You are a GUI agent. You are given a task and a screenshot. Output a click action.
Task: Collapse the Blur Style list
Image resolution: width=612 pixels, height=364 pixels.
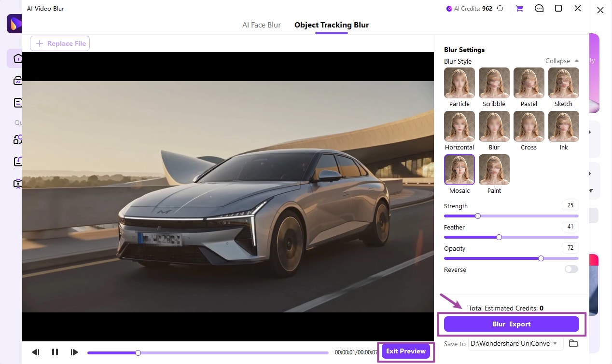pos(562,61)
